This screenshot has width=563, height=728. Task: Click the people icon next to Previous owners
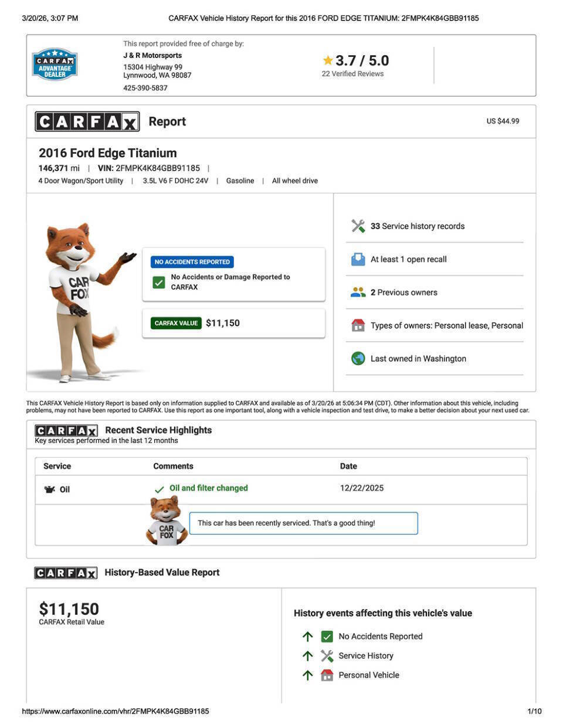coord(358,292)
